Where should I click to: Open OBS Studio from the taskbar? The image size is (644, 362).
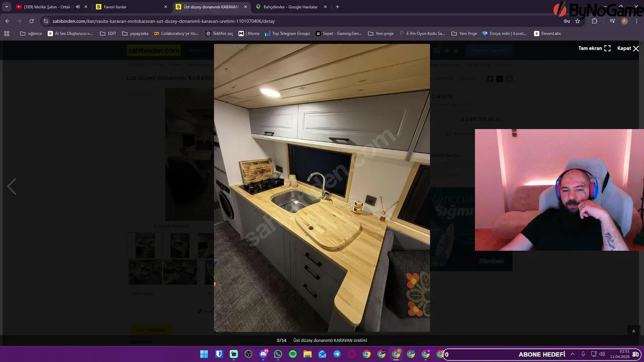pyautogui.click(x=249, y=354)
